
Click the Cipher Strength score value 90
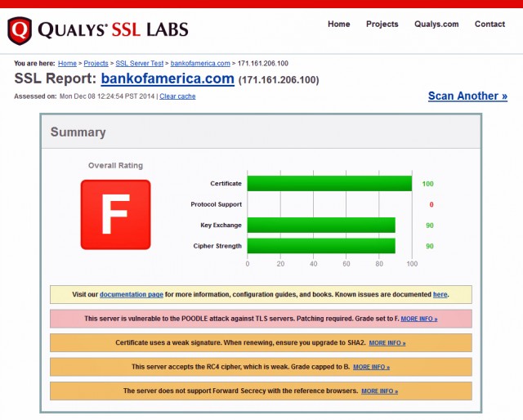coord(430,246)
